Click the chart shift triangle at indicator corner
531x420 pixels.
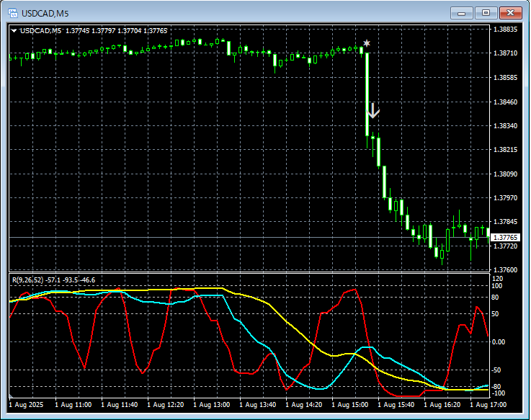[x=12, y=396]
